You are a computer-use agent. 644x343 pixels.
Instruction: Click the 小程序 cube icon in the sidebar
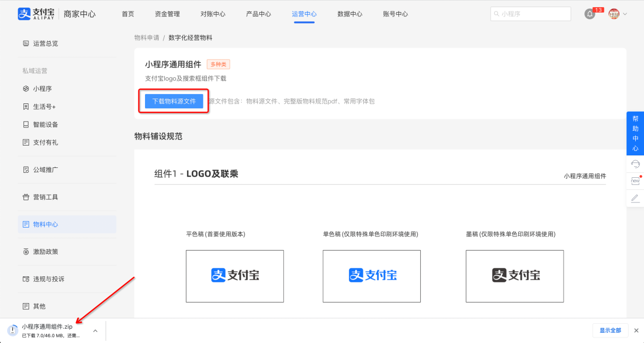(26, 89)
